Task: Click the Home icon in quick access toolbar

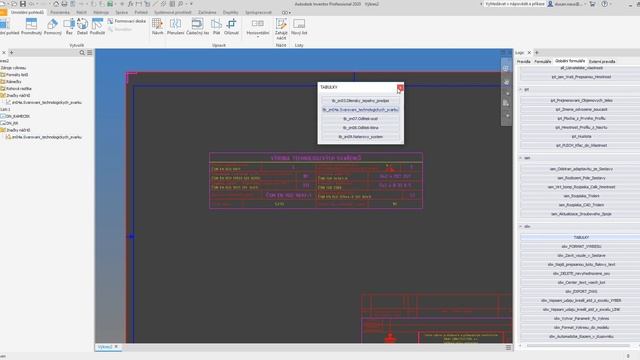Action: click(56, 4)
